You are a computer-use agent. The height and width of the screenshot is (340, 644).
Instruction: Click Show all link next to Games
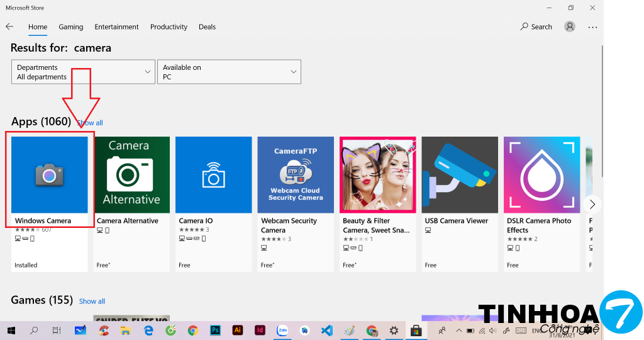pyautogui.click(x=92, y=301)
